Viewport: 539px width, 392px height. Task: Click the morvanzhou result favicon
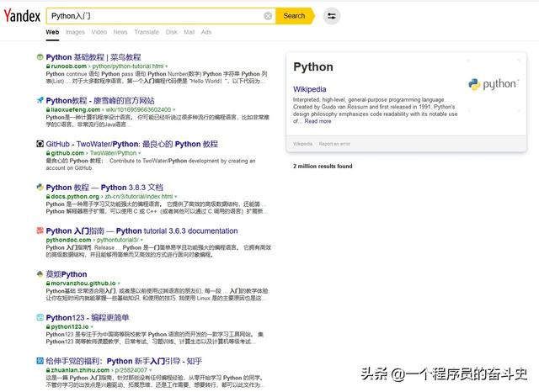(40, 274)
